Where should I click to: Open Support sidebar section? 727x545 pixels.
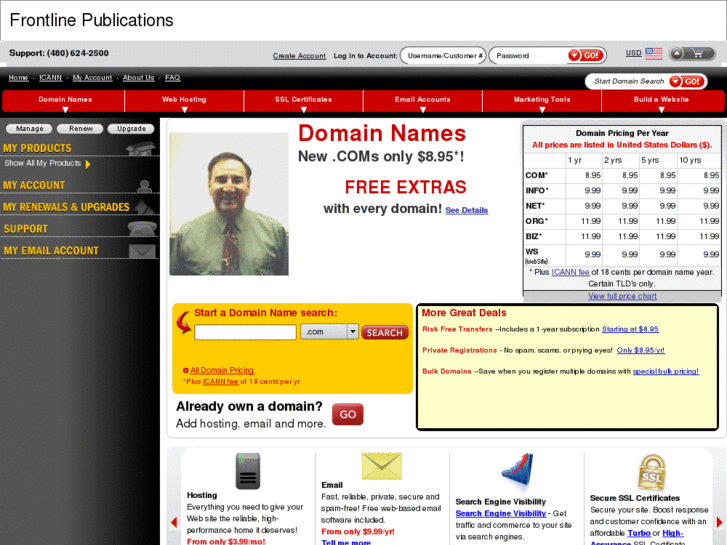point(26,229)
